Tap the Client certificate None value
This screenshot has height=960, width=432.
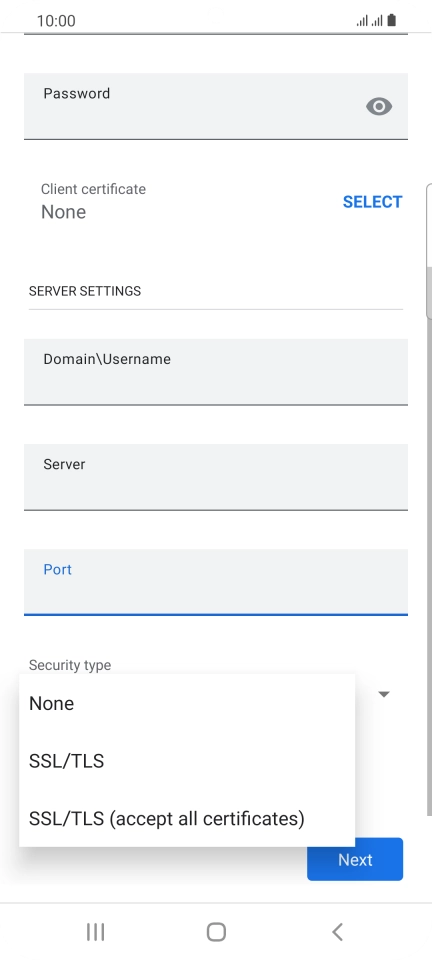point(64,212)
